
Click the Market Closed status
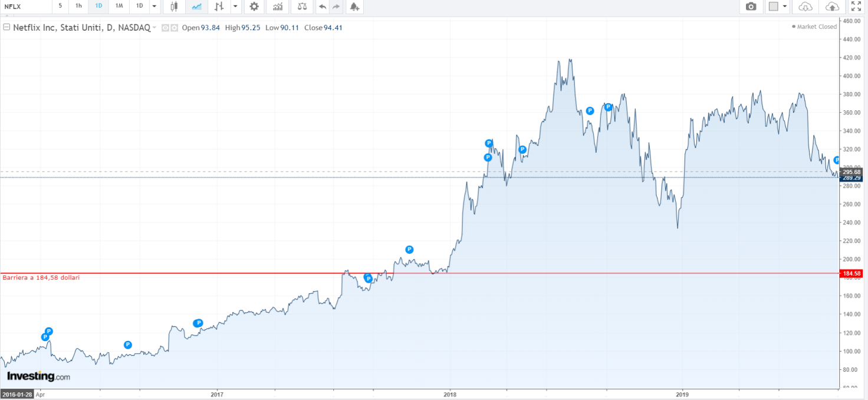(815, 27)
